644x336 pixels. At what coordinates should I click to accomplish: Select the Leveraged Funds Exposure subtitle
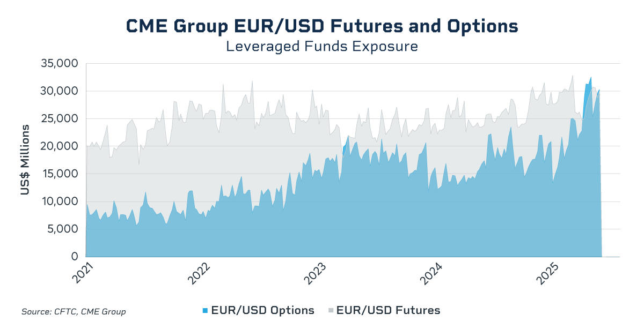[x=321, y=47]
